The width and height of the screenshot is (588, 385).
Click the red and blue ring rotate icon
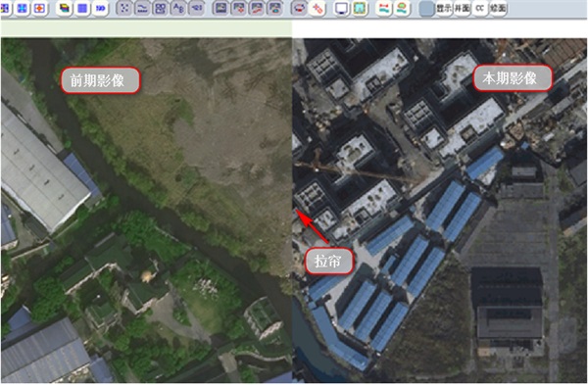pyautogui.click(x=300, y=8)
